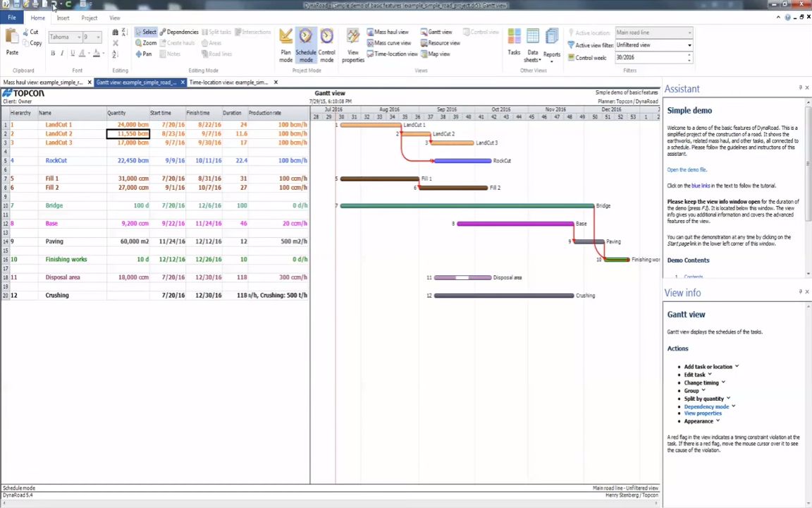The height and width of the screenshot is (508, 812).
Task: Select the LandCut 2 quantity cell
Action: click(128, 134)
